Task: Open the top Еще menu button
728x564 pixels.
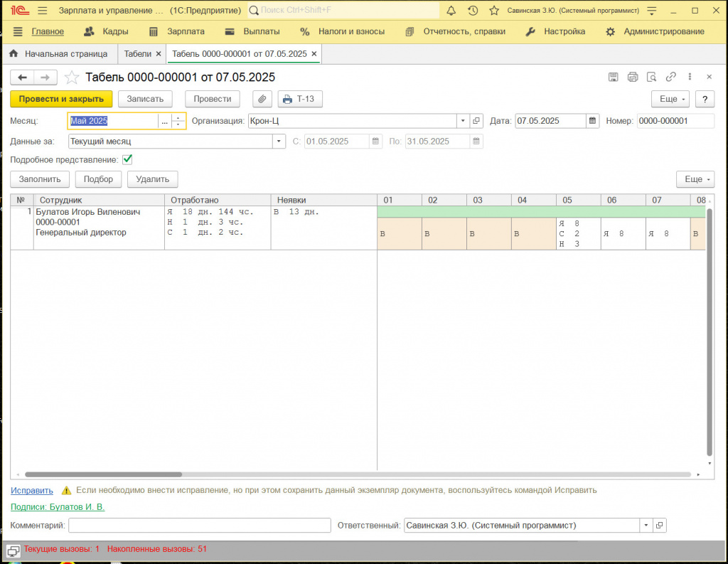Action: [x=670, y=99]
